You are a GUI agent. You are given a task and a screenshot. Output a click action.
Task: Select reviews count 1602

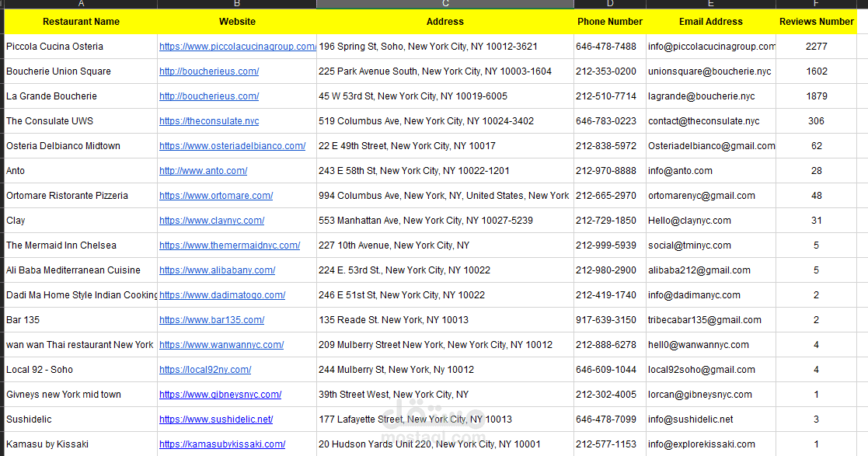pos(817,71)
